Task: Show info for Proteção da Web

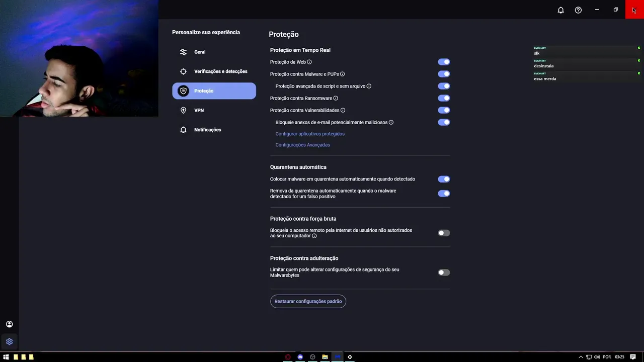Action: click(x=309, y=62)
